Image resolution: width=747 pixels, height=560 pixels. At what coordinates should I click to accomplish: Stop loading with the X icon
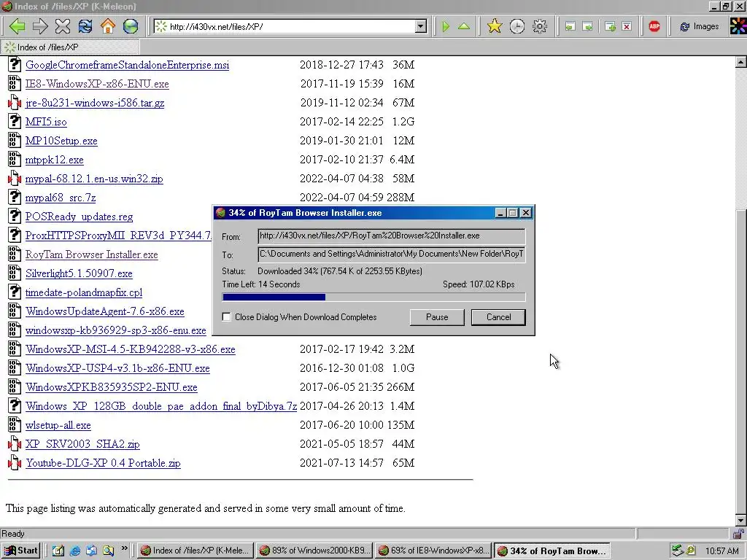(63, 26)
